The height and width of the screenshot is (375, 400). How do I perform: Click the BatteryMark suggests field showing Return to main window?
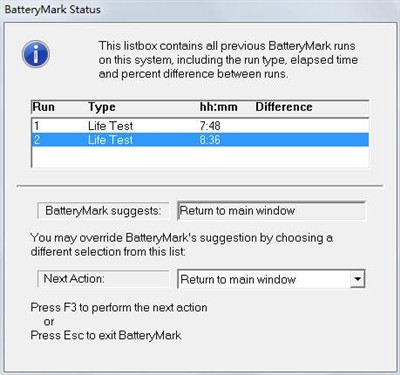(271, 211)
